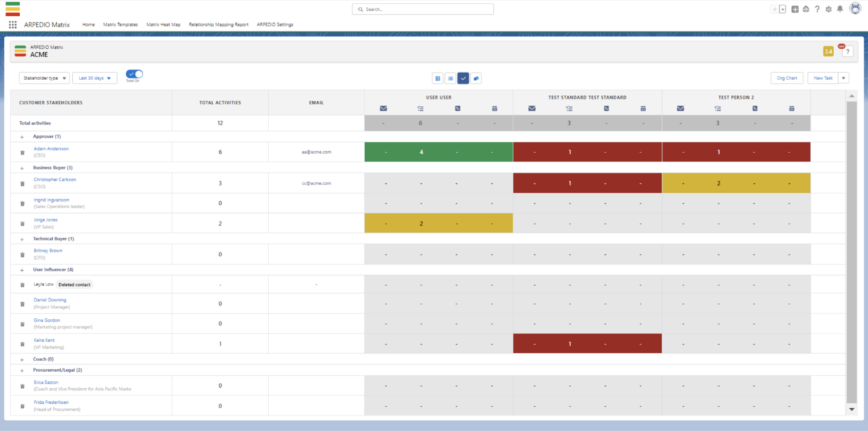Delete Adam Andersson with trash icon

pos(22,152)
